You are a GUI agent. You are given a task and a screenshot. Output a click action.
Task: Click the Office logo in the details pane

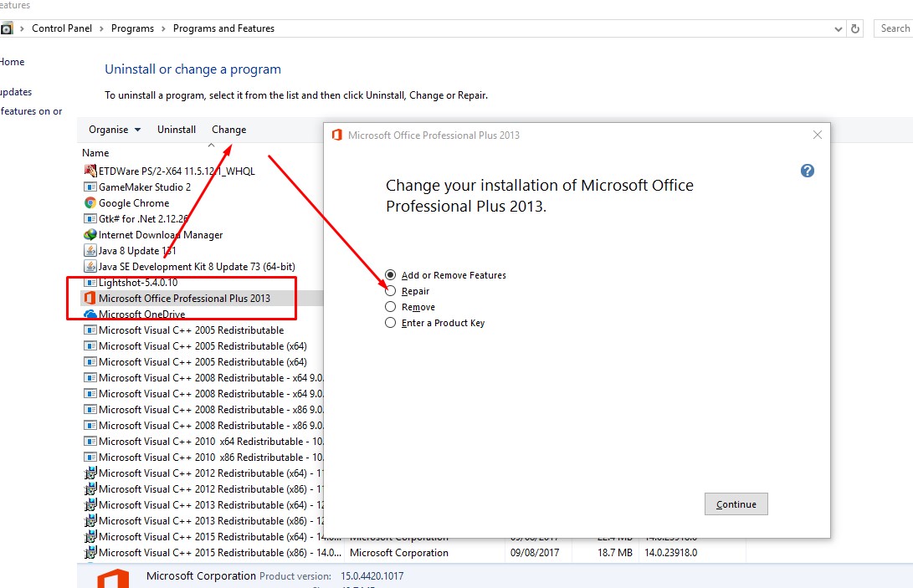[113, 578]
